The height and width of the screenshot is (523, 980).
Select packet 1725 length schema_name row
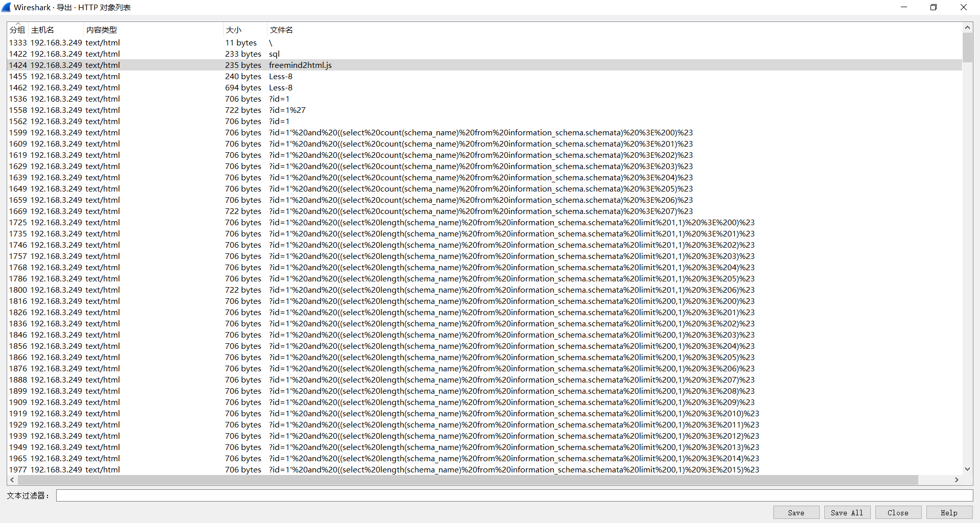point(484,222)
